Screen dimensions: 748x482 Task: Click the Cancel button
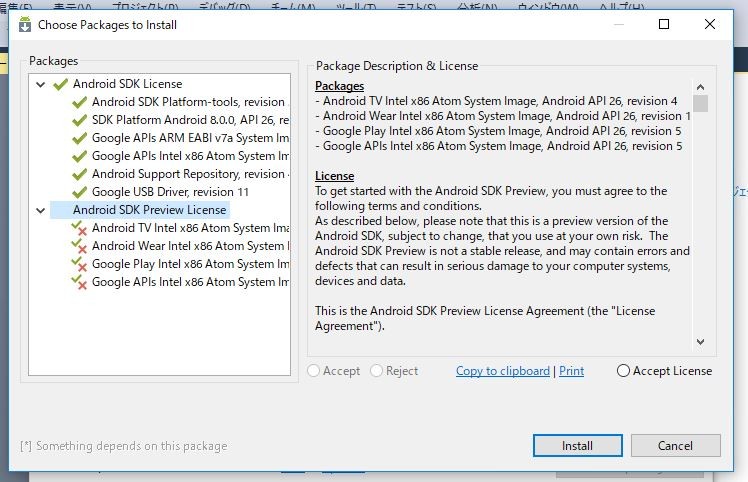(x=675, y=446)
